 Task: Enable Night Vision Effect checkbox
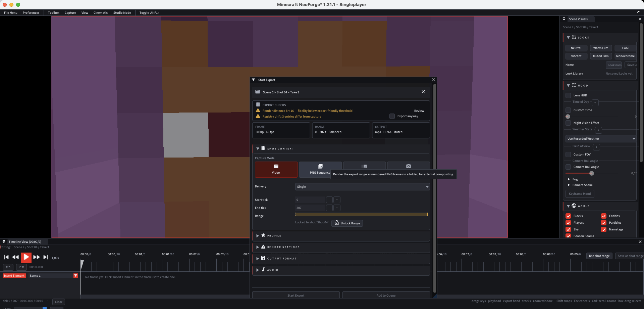coord(568,123)
